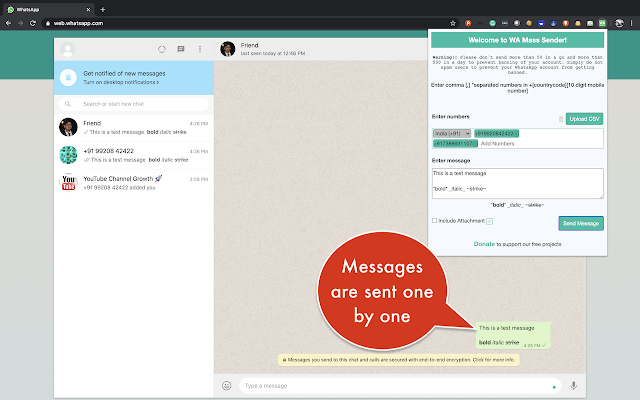Click the attachment edit icon beside Include Attachment
Screen dimensions: 640x400
(489, 221)
